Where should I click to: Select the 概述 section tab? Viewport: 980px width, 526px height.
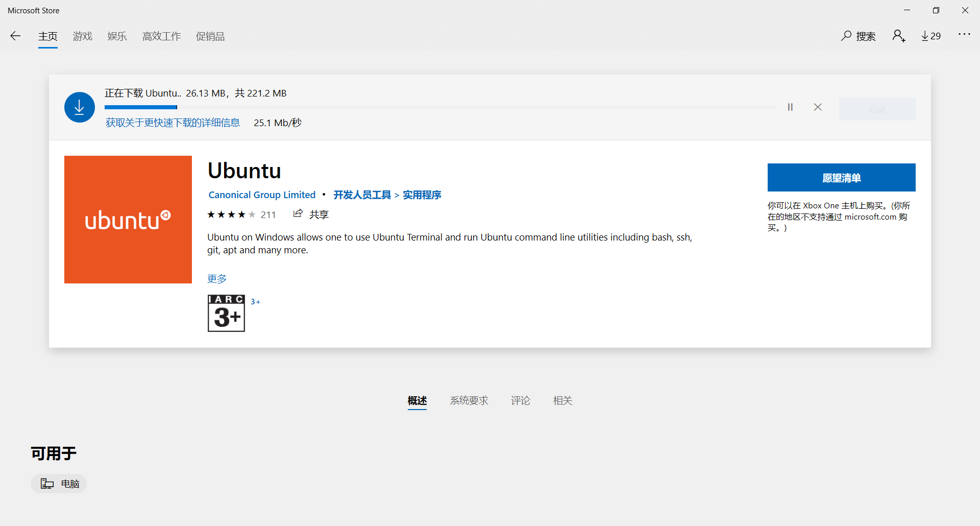pyautogui.click(x=417, y=400)
